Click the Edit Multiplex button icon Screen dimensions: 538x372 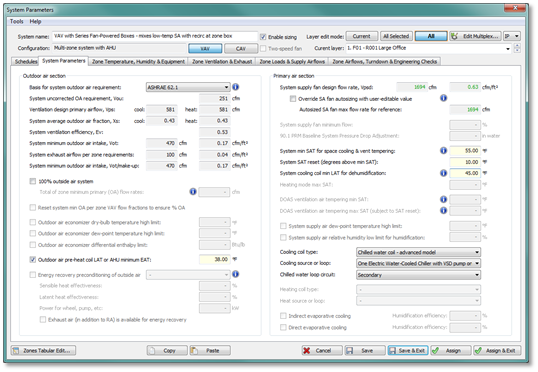[x=455, y=36]
